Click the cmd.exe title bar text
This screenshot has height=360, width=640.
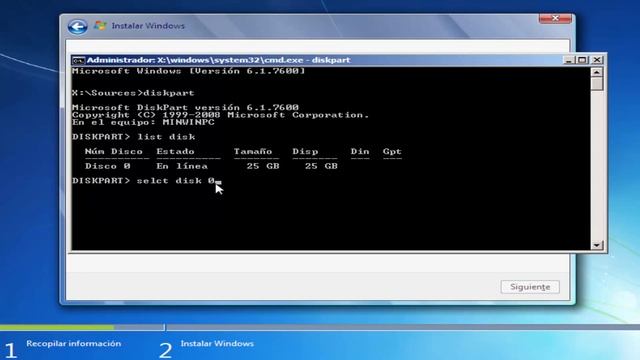coord(218,60)
